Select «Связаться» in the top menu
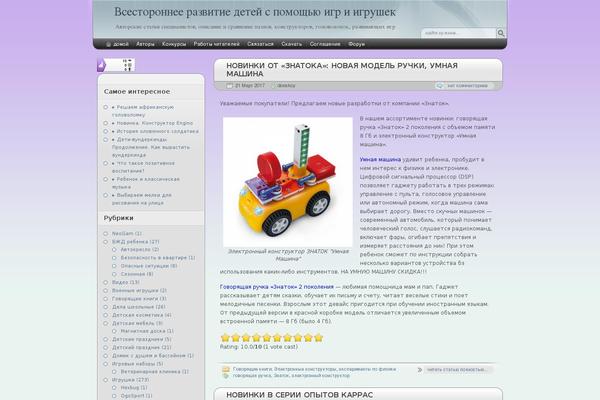The width and height of the screenshot is (600, 400). click(261, 44)
